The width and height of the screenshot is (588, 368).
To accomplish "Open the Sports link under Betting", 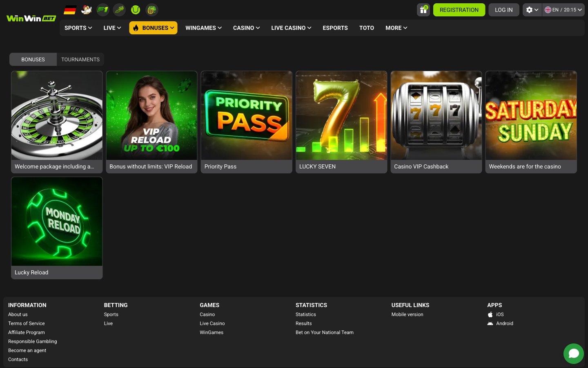I will 111,314.
